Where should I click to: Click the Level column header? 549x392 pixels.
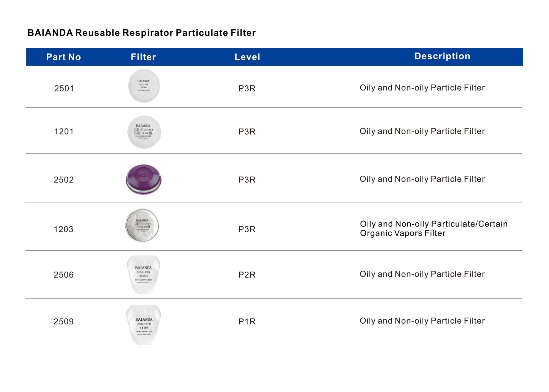[x=247, y=57]
